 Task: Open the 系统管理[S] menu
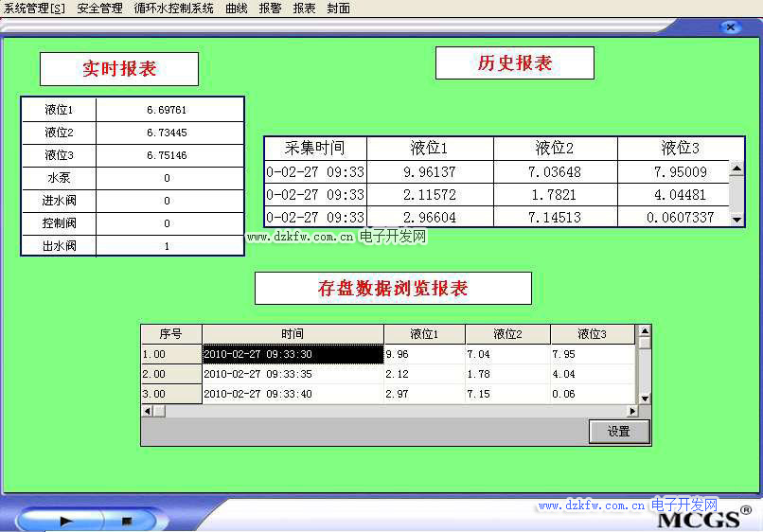point(35,9)
